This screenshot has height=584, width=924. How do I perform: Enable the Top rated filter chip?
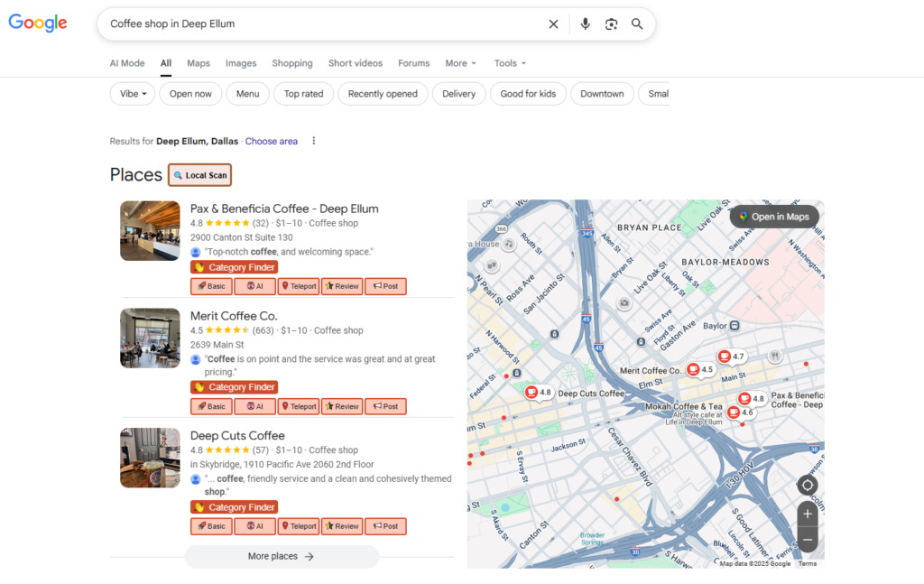pos(303,94)
